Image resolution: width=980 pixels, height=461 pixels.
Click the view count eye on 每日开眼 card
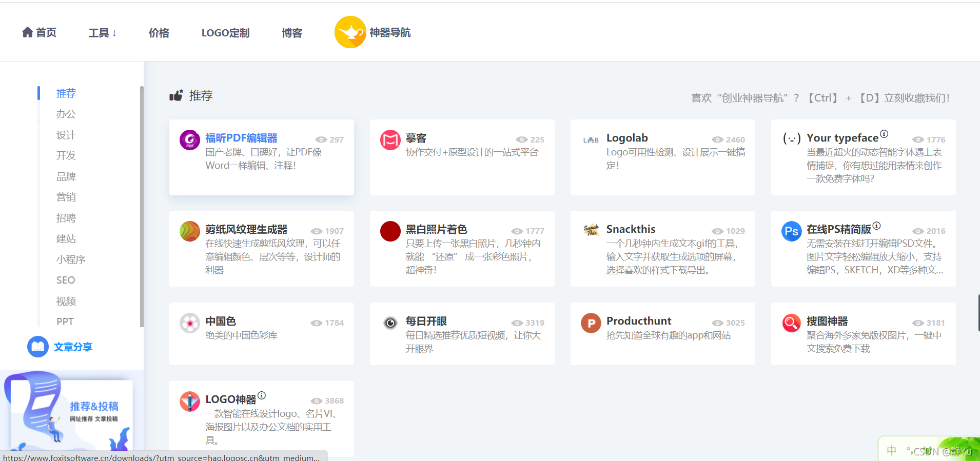517,323
